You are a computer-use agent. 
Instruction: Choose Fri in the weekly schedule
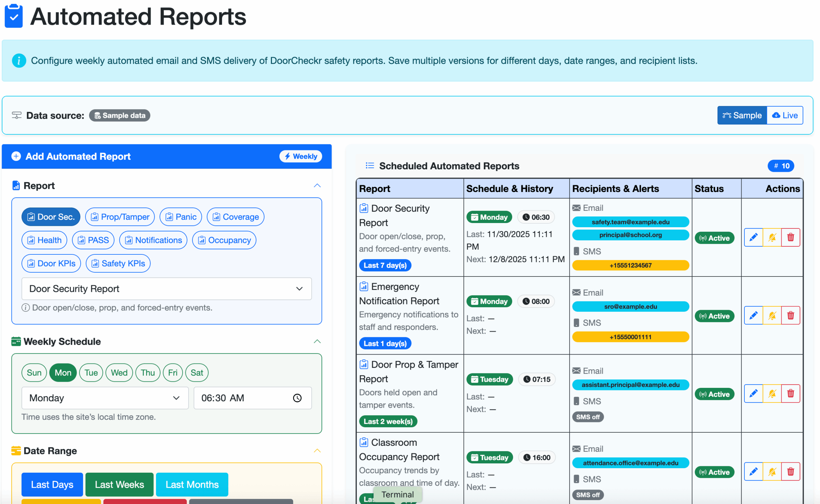tap(173, 373)
